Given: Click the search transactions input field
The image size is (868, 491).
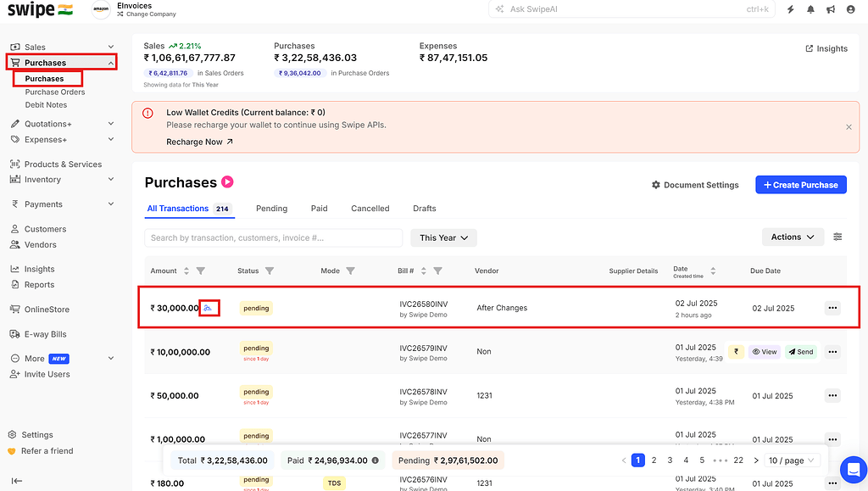Looking at the screenshot, I should tap(273, 237).
